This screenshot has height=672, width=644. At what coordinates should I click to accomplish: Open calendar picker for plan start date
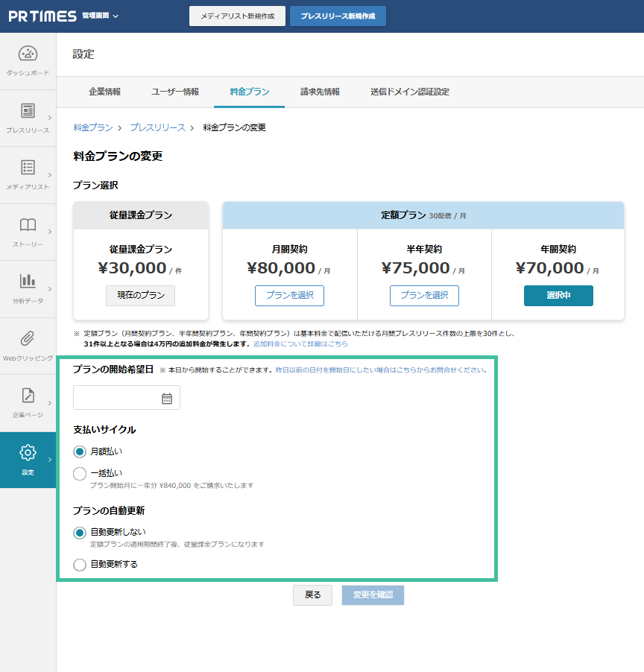pos(167,399)
